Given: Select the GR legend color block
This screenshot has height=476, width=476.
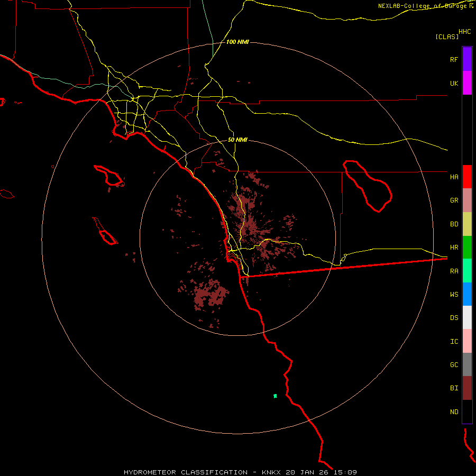Looking at the screenshot, I should pyautogui.click(x=467, y=200).
